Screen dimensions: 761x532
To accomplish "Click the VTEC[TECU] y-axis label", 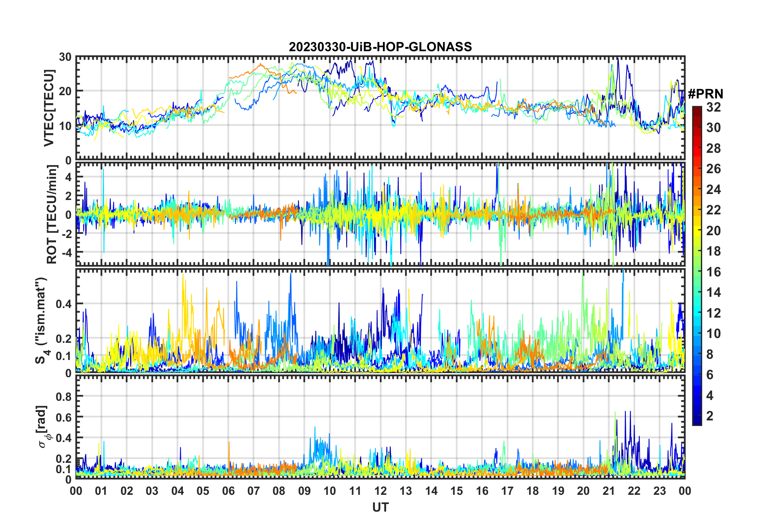I will pyautogui.click(x=49, y=108).
